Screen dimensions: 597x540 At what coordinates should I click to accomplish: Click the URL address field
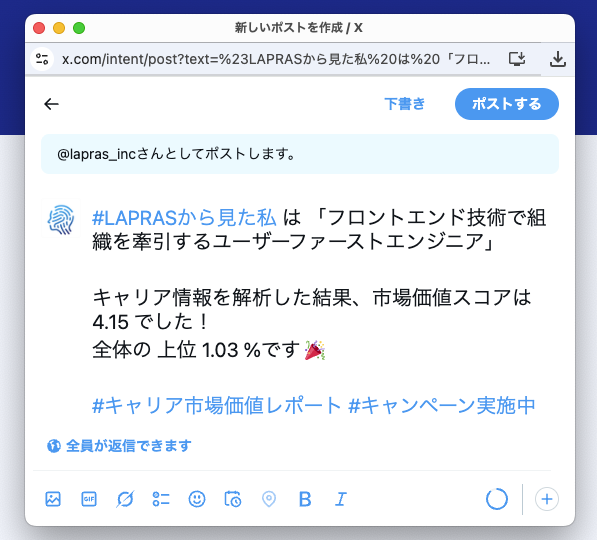pyautogui.click(x=276, y=59)
